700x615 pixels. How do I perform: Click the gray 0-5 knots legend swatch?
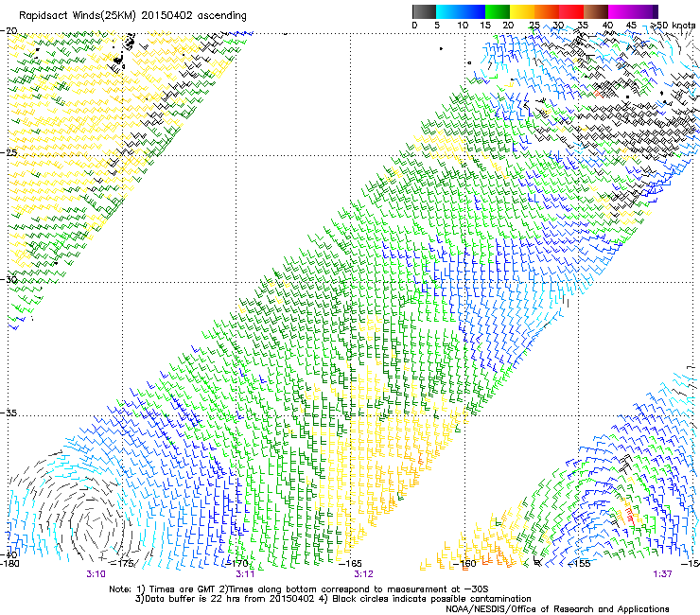click(424, 11)
